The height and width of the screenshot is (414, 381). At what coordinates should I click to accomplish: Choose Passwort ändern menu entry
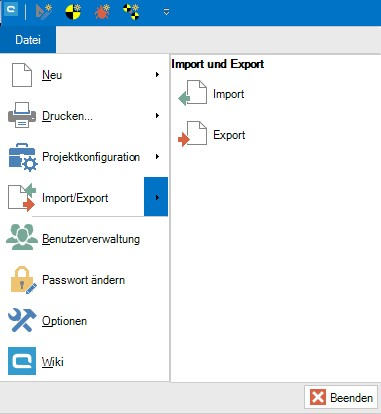click(x=83, y=280)
